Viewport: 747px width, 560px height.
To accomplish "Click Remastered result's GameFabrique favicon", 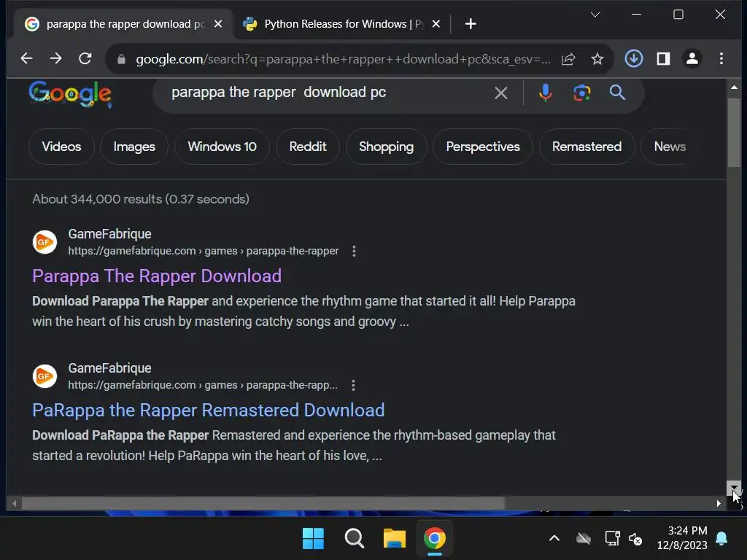I will click(x=44, y=376).
